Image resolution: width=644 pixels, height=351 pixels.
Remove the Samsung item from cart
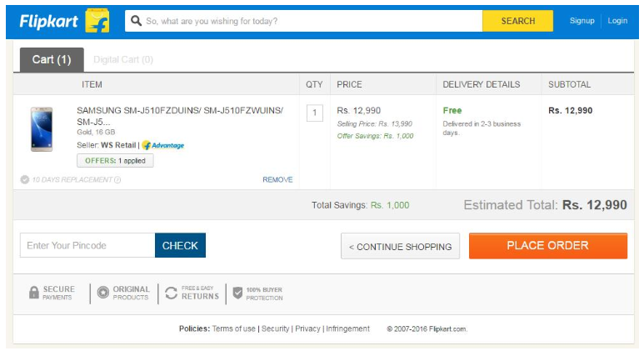(277, 179)
